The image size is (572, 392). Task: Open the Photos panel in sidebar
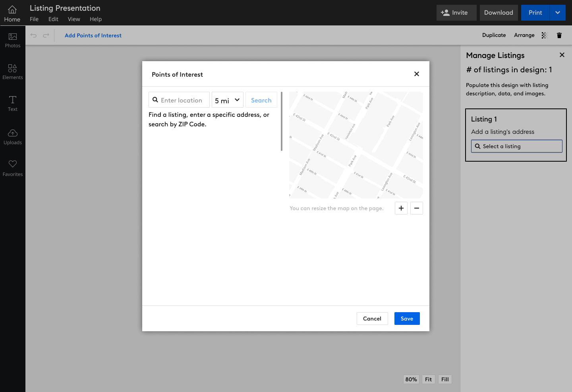pyautogui.click(x=13, y=40)
